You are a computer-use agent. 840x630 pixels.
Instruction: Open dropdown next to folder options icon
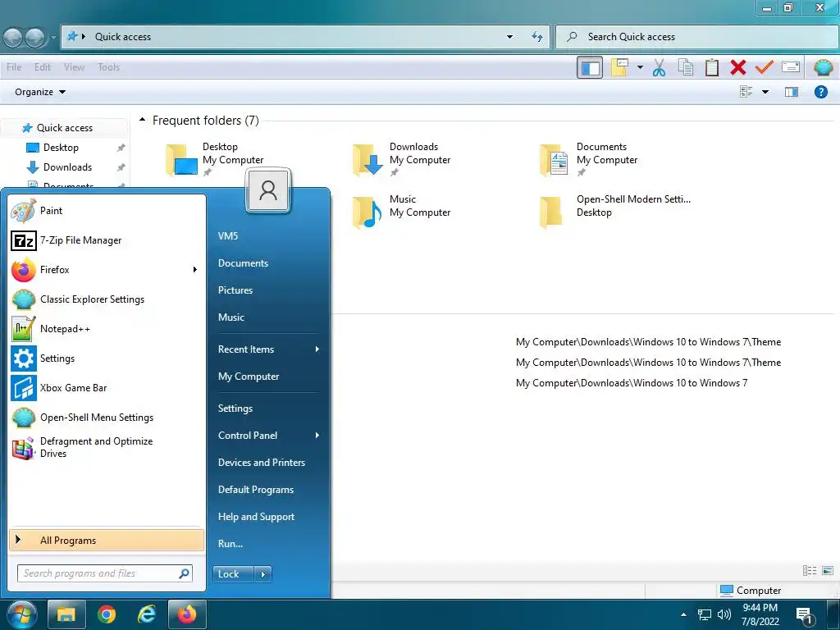640,67
